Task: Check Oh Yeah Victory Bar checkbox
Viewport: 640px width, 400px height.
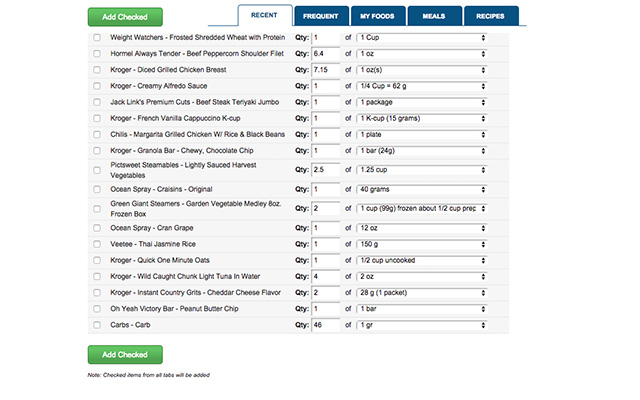Action: (97, 309)
